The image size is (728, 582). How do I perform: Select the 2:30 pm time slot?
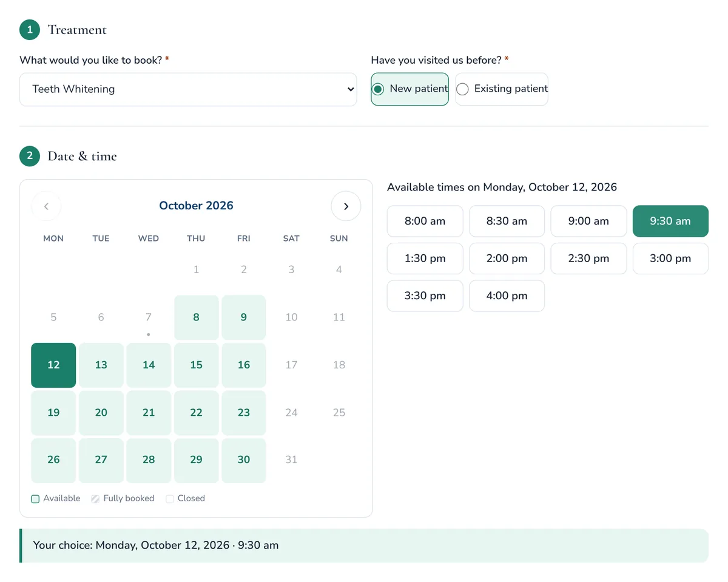point(588,259)
